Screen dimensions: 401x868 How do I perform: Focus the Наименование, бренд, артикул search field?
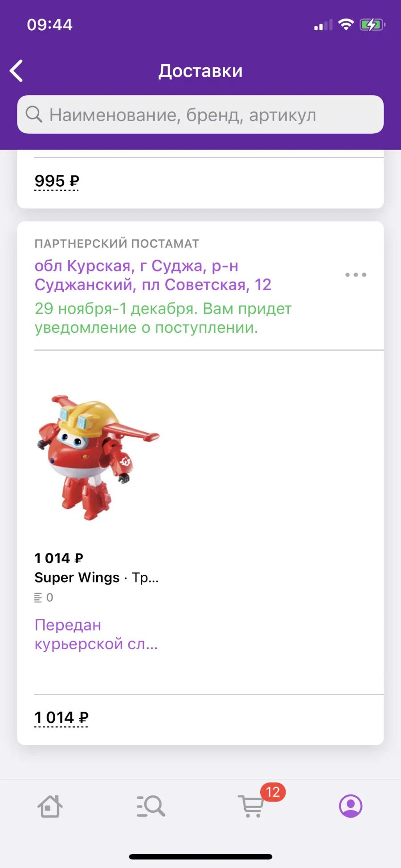(200, 115)
